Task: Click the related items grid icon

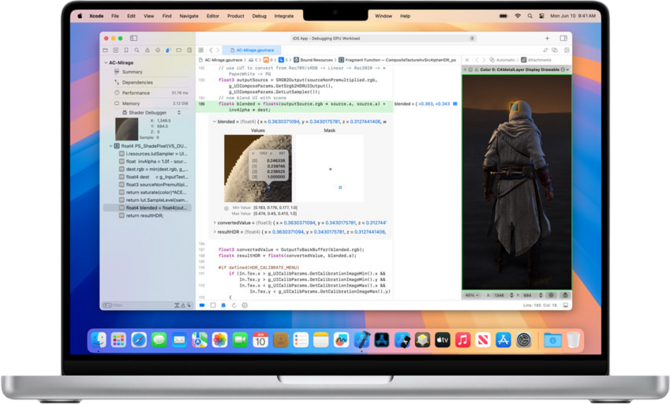Action: (x=201, y=50)
